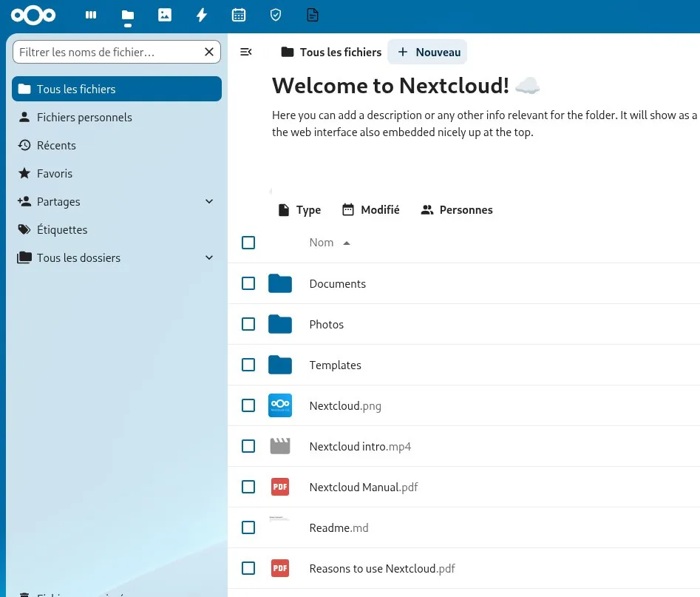Open the Photos folder name
This screenshot has height=597, width=700.
[326, 325]
